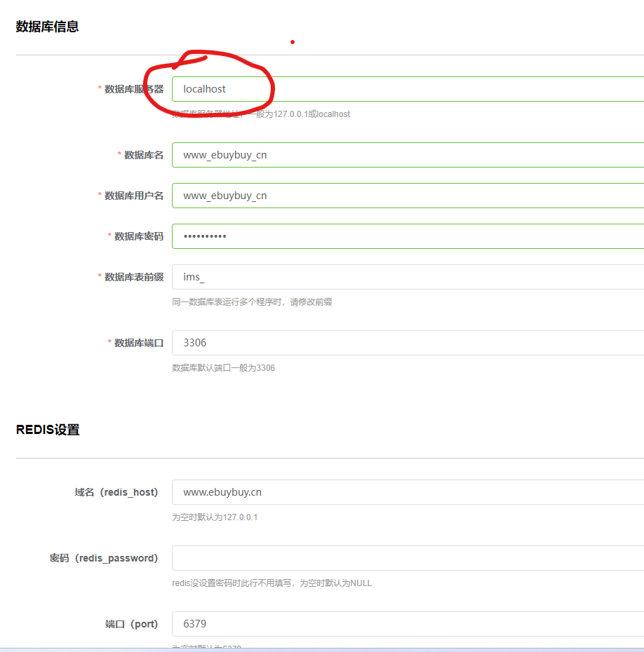Click hint text 一般为127.0.0.1或localhost
The width and height of the screenshot is (644, 652).
click(299, 114)
